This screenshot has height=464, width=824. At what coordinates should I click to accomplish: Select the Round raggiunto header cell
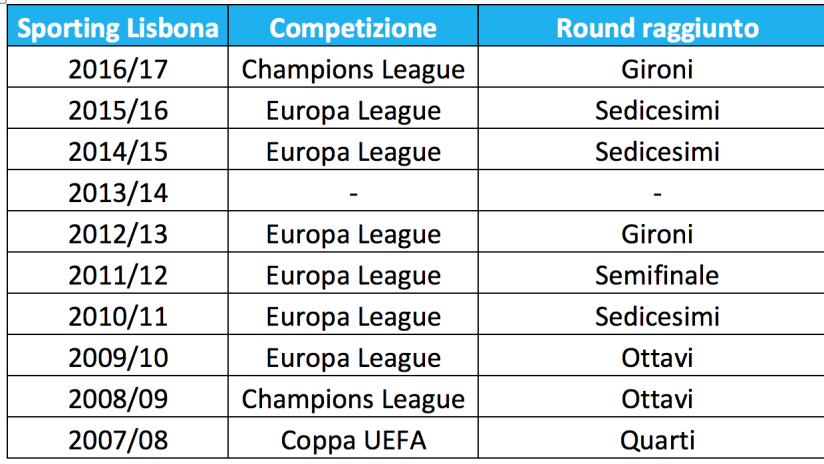click(x=652, y=26)
